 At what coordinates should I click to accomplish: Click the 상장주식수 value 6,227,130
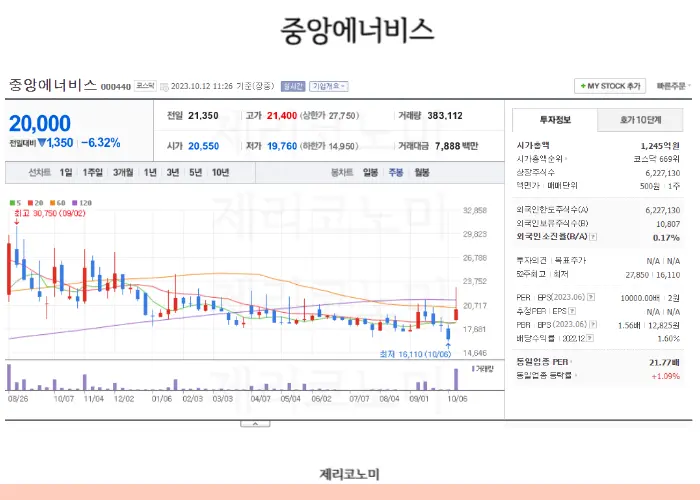662,173
